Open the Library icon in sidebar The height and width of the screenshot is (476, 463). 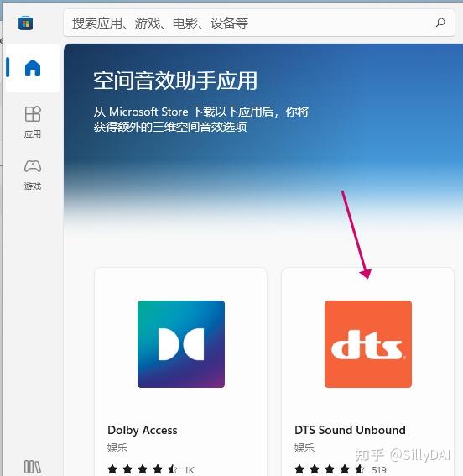click(33, 467)
